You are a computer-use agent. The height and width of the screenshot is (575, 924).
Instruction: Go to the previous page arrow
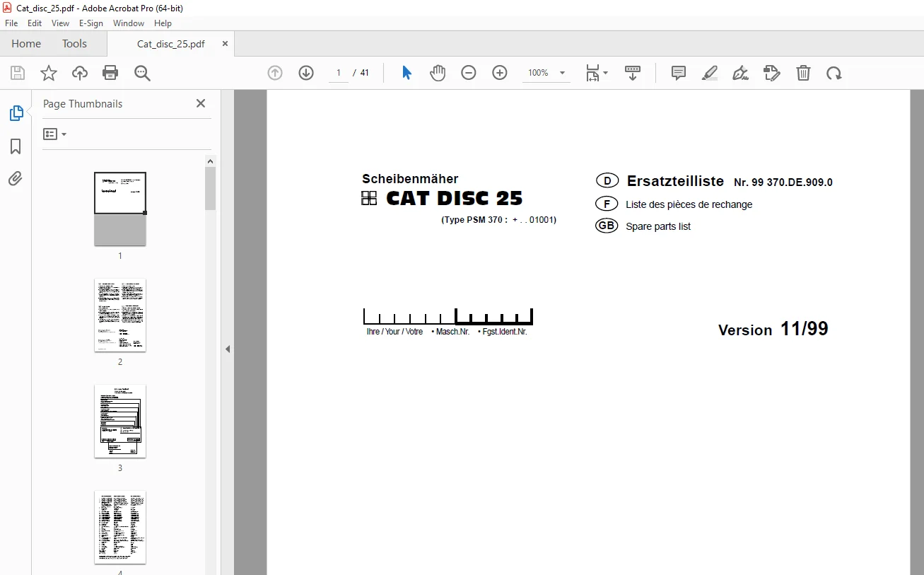[x=275, y=73]
